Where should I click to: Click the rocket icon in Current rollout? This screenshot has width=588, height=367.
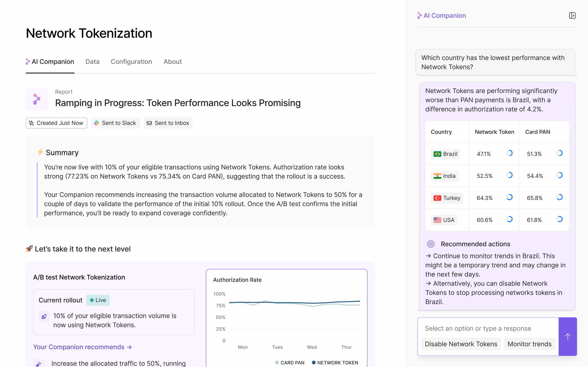coord(44,317)
